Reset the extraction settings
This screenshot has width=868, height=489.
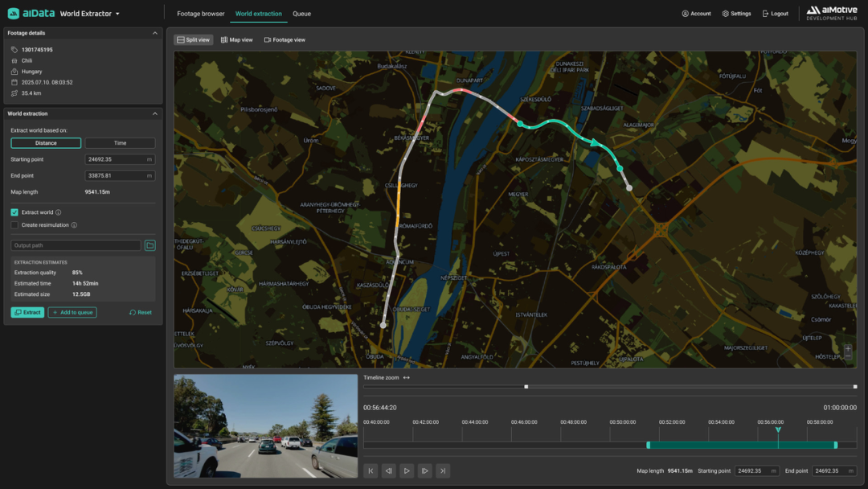coord(141,312)
